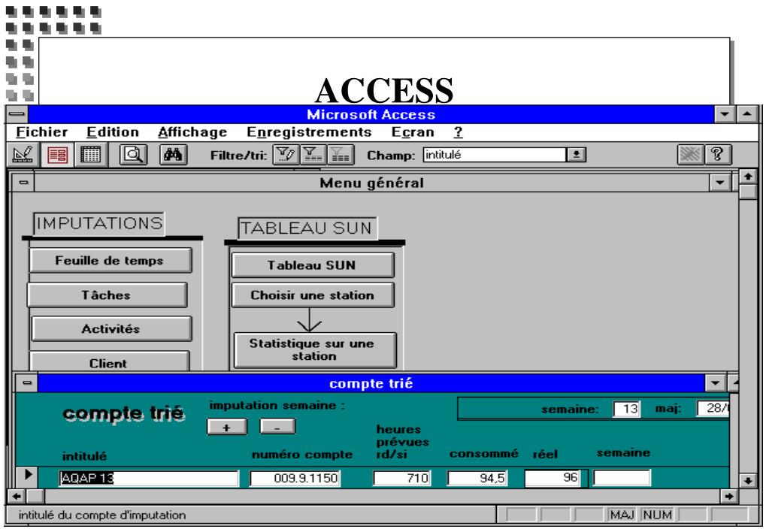
Task: Increase imputation semaine with plus button
Action: (226, 427)
